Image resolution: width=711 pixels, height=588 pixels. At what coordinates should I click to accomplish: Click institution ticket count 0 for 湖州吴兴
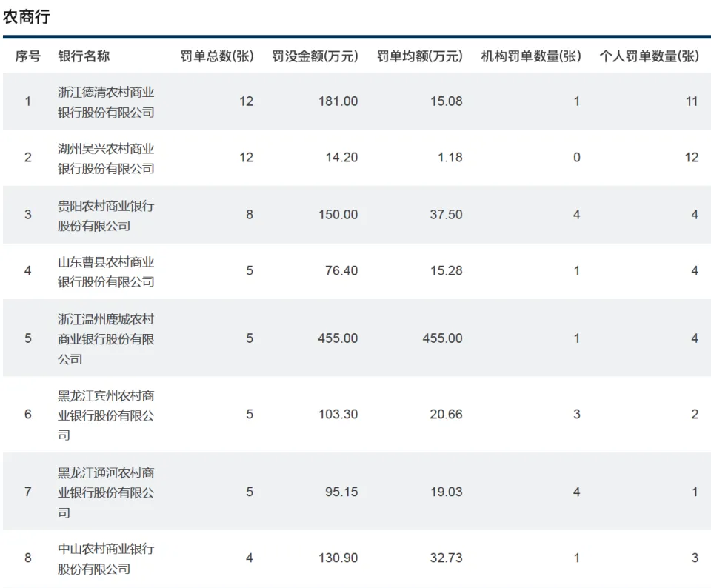(577, 157)
